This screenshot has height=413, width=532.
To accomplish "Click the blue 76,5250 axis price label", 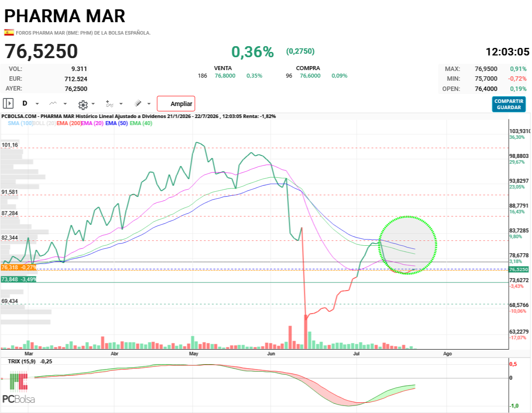I will coord(518,270).
